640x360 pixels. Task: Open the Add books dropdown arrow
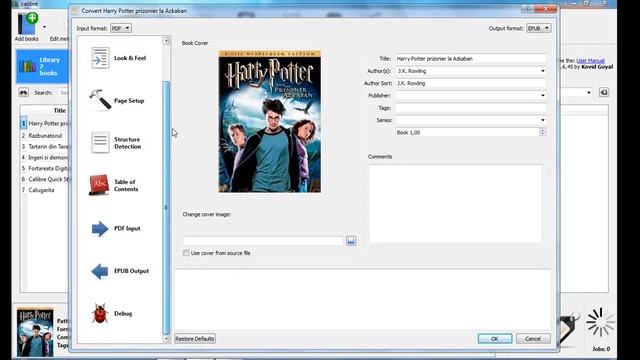pos(44,27)
